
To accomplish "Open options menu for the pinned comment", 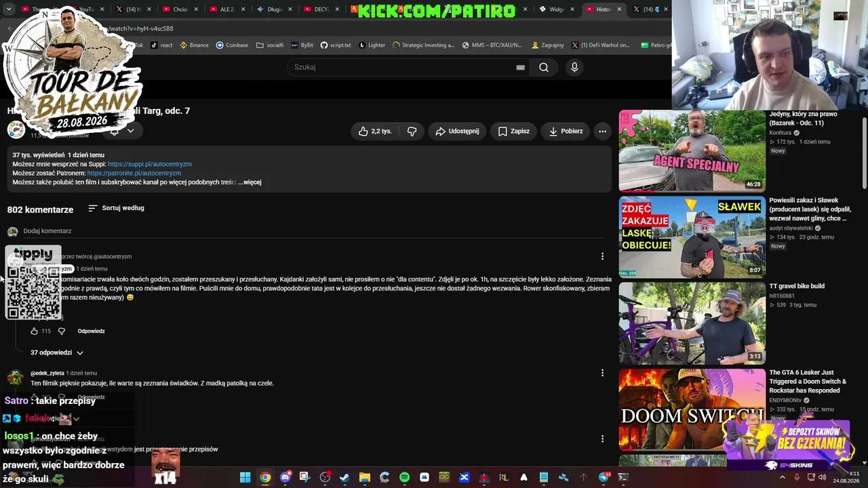I will pos(602,256).
